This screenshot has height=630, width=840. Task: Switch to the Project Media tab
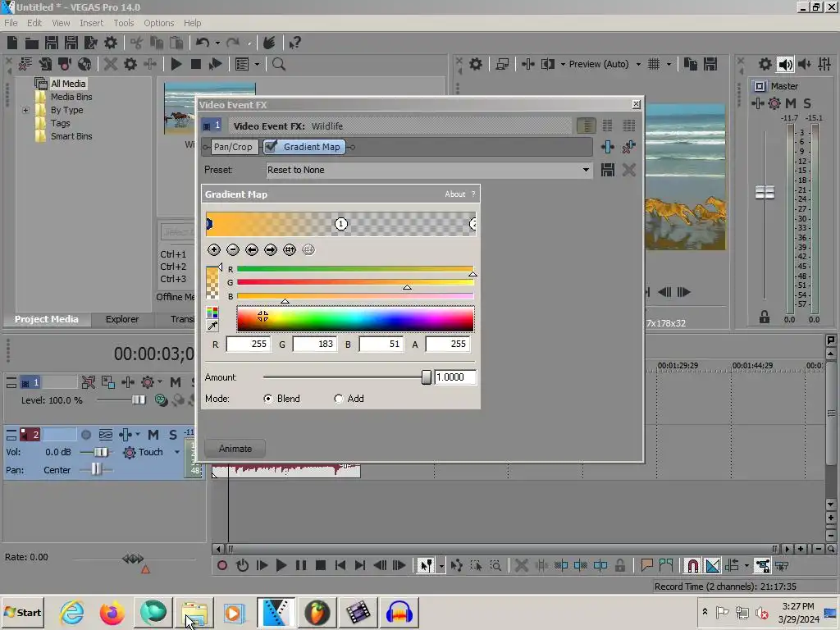point(47,319)
